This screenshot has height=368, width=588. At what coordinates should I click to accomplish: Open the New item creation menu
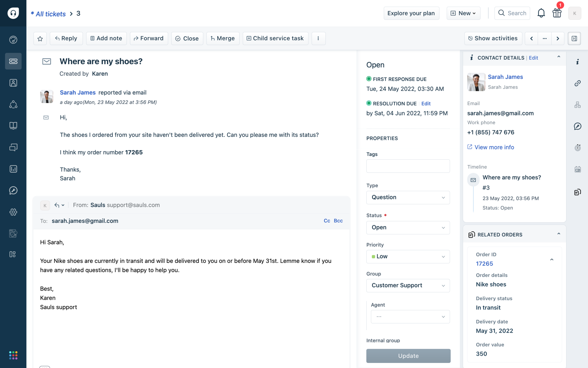click(463, 13)
